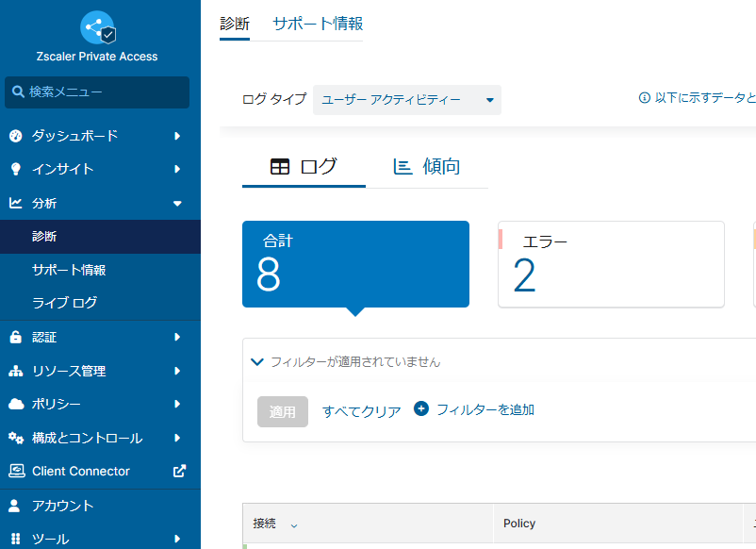This screenshot has width=756, height=549.
Task: Expand the 認証 menu arrow
Action: [x=177, y=337]
